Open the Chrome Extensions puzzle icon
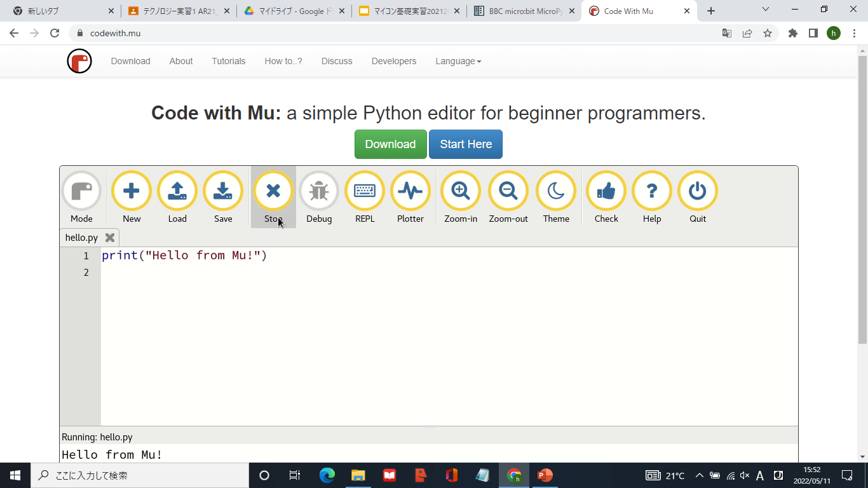 [x=793, y=33]
